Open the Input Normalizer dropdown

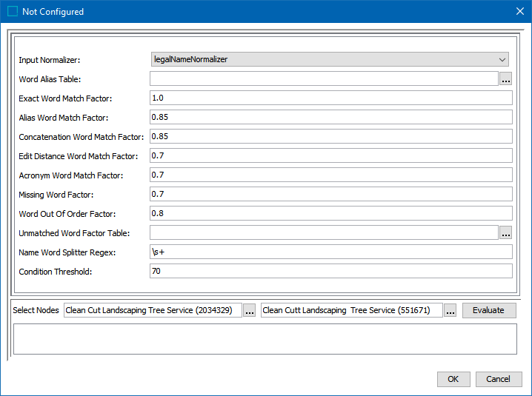click(330, 59)
